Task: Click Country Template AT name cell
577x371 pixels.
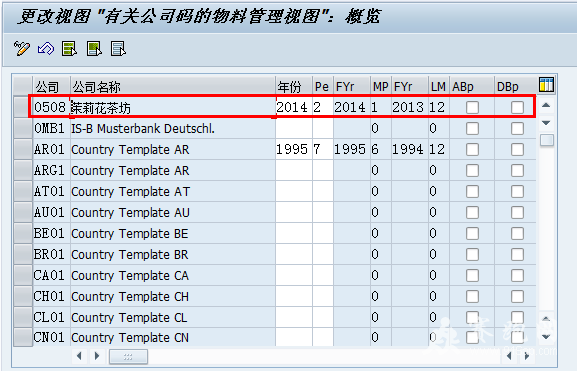Action: 173,191
